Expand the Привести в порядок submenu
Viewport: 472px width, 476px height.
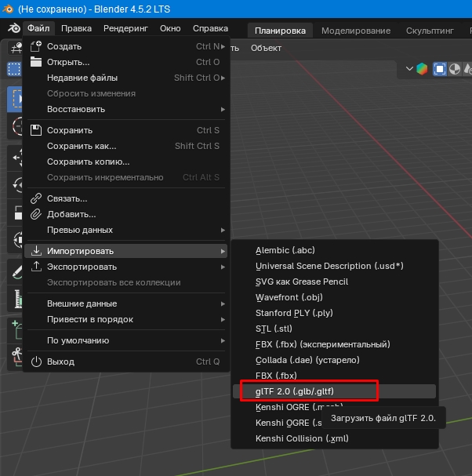coord(127,320)
